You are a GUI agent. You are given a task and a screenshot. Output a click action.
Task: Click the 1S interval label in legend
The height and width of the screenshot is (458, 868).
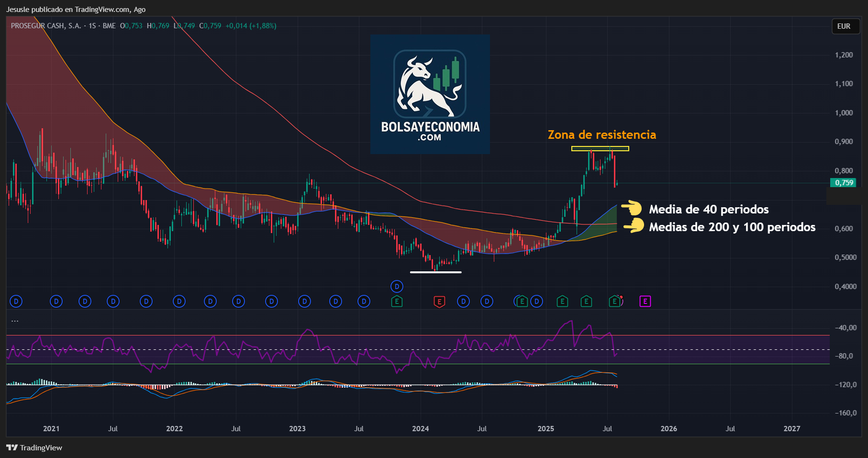click(92, 26)
